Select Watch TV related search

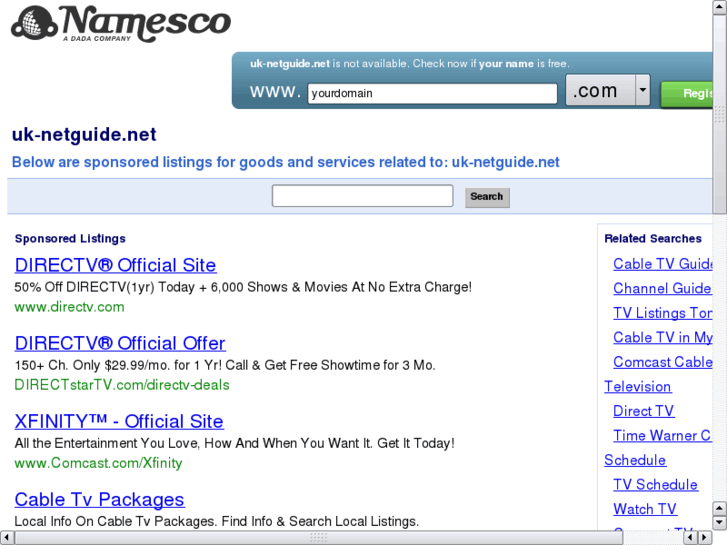[x=644, y=509]
